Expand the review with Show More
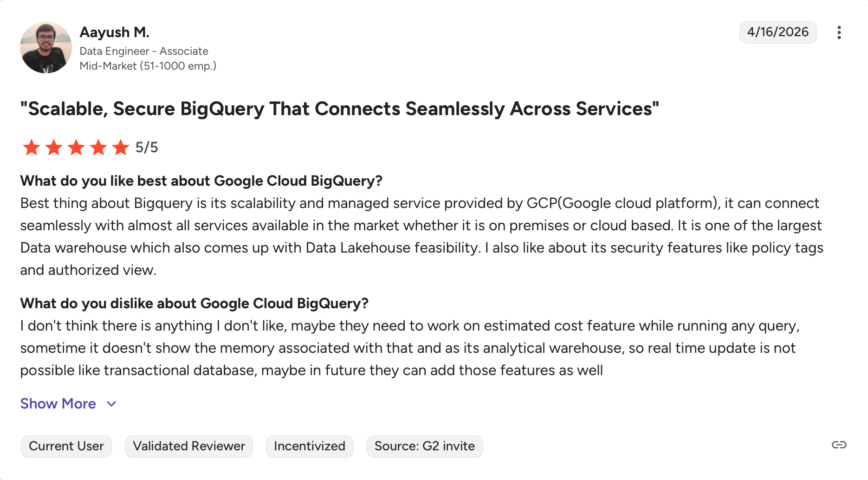868x480 pixels. tap(58, 404)
